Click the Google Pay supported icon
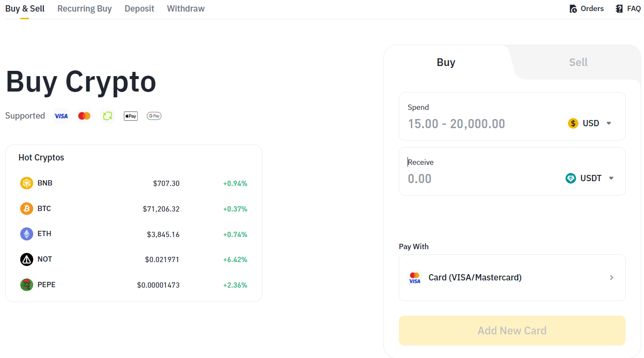644x358 pixels. (154, 116)
